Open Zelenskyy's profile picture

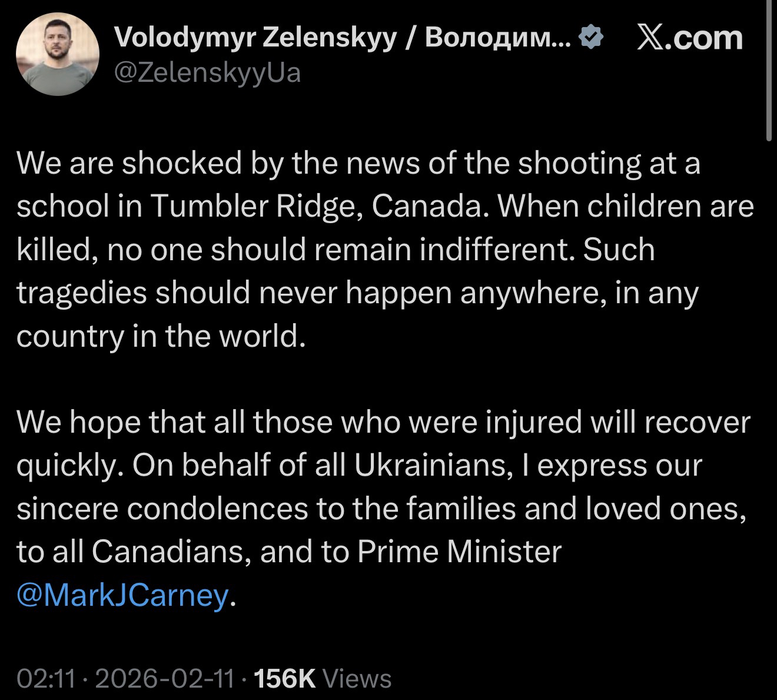(x=57, y=54)
